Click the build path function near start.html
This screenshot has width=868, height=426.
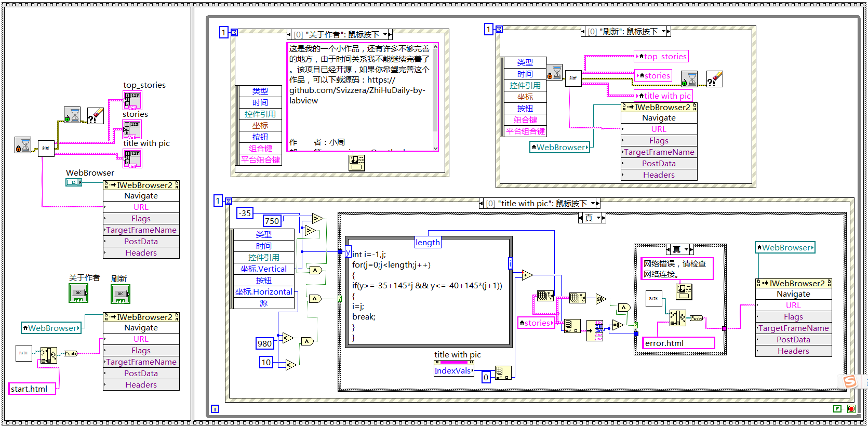coord(49,355)
